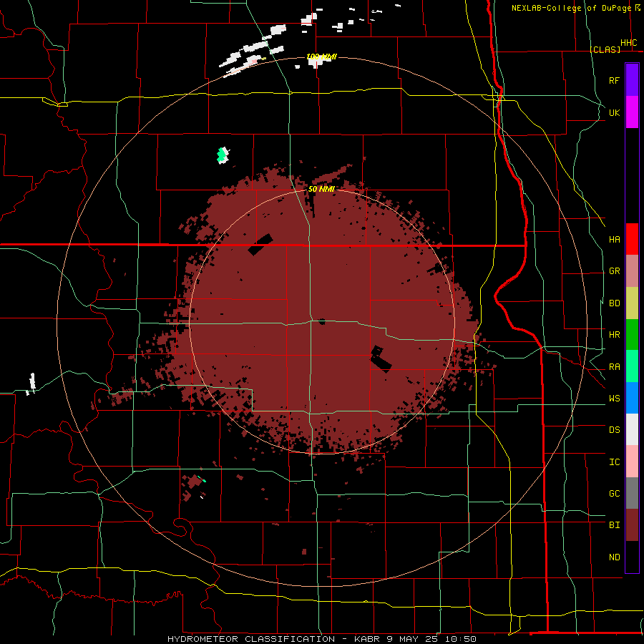This screenshot has width=644, height=644.
Task: Click the IC legend label
Action: [x=614, y=462]
